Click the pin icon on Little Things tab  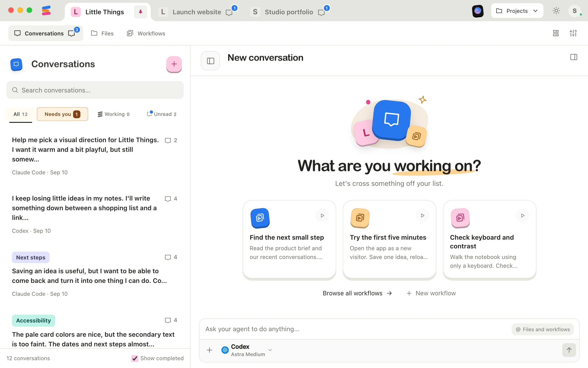coord(140,12)
